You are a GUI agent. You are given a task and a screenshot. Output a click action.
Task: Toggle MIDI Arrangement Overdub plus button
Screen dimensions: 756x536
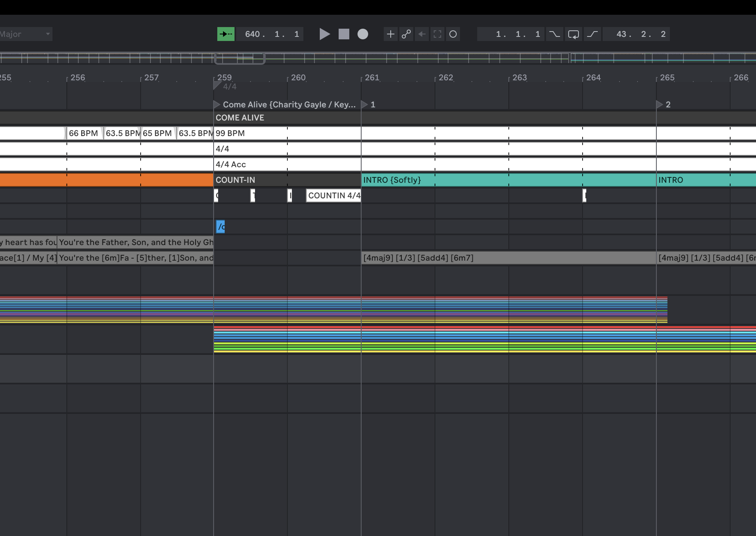click(391, 34)
